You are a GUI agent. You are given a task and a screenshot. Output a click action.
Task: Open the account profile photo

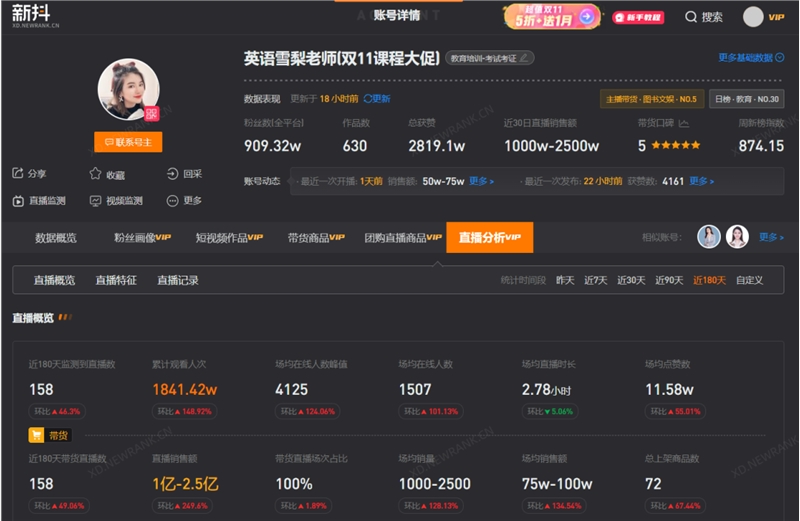tap(129, 89)
